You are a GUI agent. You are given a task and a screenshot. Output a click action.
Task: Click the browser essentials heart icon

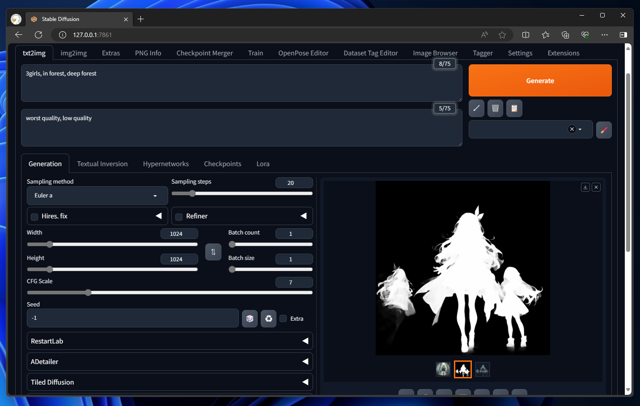pyautogui.click(x=585, y=35)
